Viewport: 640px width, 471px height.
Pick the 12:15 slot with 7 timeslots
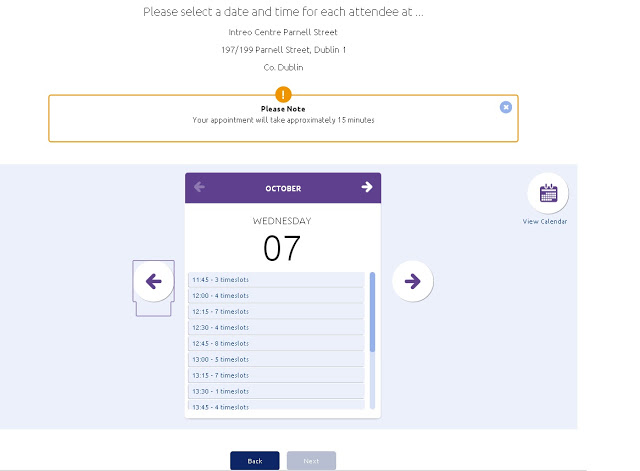pos(275,312)
